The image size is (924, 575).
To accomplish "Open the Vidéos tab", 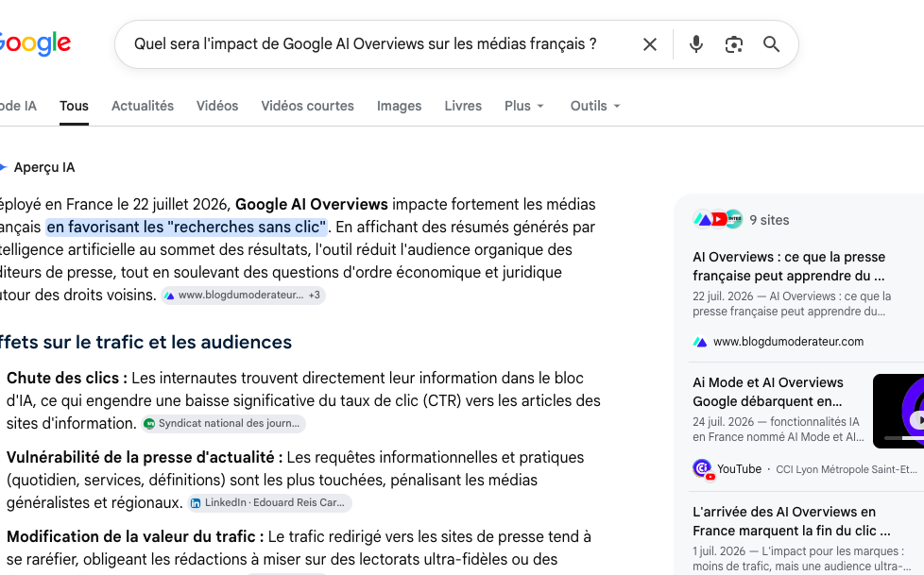I will pos(217,106).
